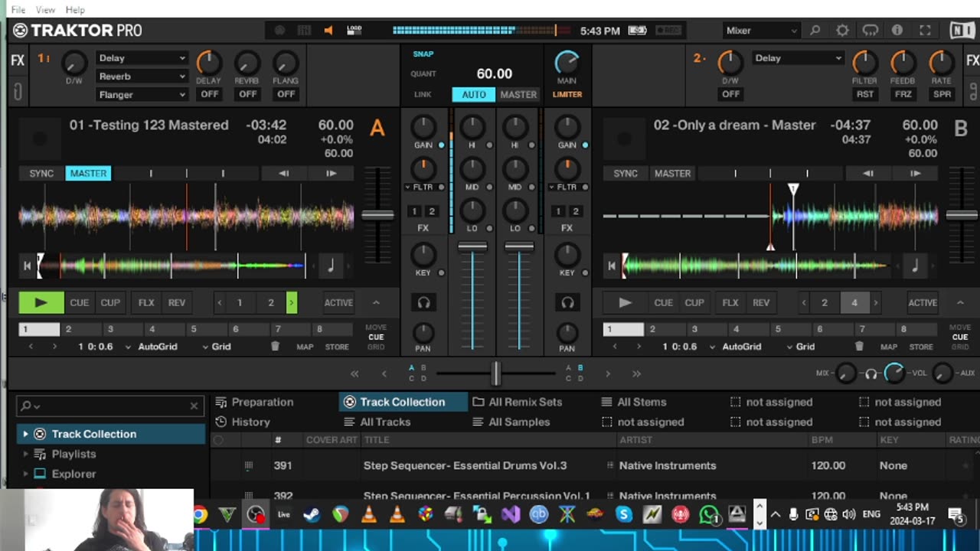Screen dimensions: 980x551
Task: Click the search magnifier icon in header
Action: click(x=815, y=31)
